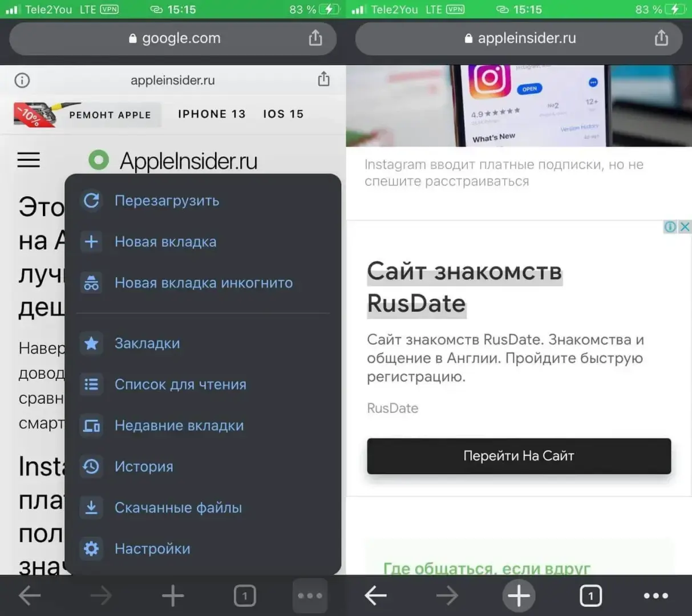Open Новая вкладка инкогнито from the menu
Image resolution: width=692 pixels, height=616 pixels.
click(x=203, y=283)
